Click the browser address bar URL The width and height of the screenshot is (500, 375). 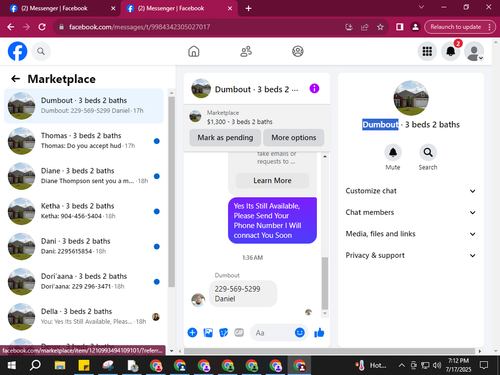coord(139,27)
